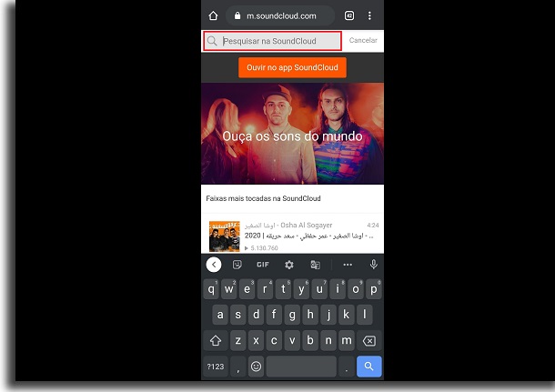Image resolution: width=555 pixels, height=392 pixels.
Task: Tap the e key
Action: click(x=247, y=289)
